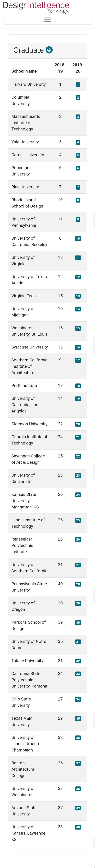Click rank badge 17 for Southern California Institute
95x868 pixels.
point(78,360)
